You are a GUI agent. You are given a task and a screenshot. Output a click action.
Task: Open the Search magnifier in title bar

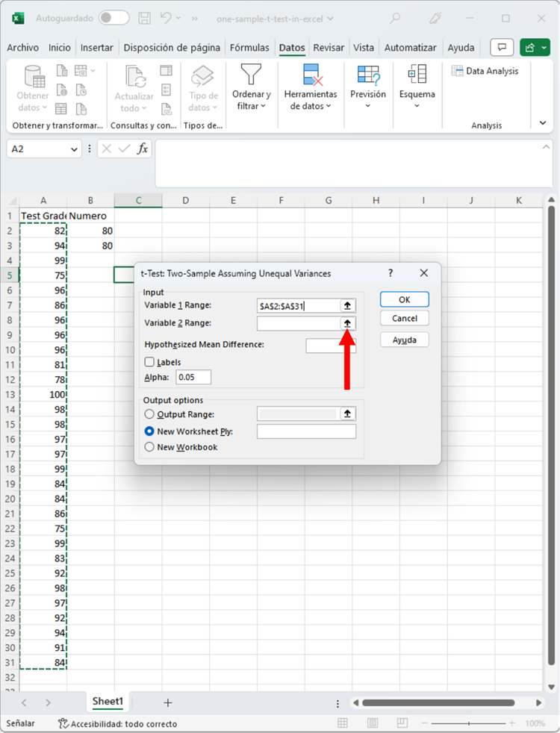coord(395,18)
